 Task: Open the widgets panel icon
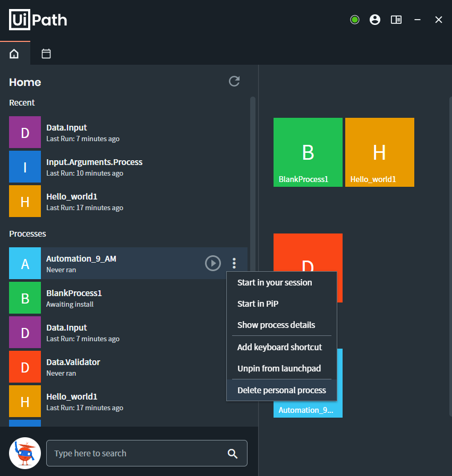(x=396, y=20)
